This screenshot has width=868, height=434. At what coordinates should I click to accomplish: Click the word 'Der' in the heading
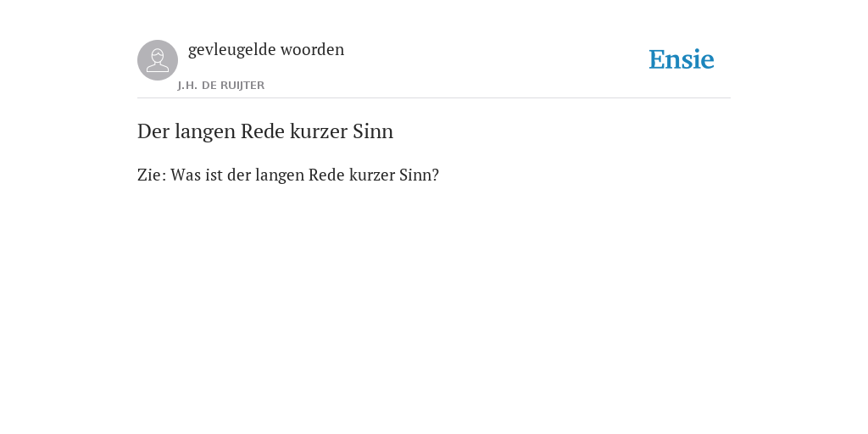153,131
